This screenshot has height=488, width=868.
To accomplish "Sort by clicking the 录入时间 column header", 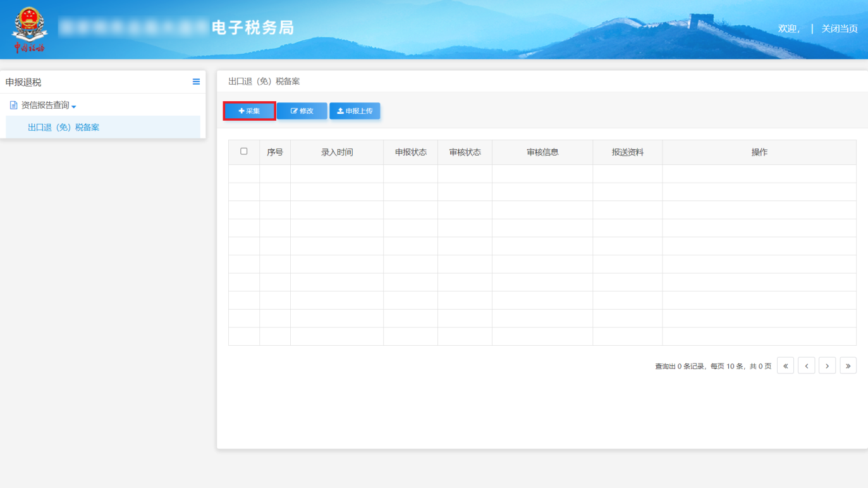I will (x=336, y=152).
